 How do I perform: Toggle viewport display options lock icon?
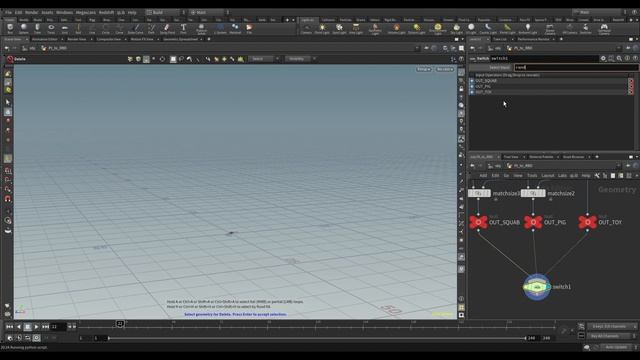461,89
